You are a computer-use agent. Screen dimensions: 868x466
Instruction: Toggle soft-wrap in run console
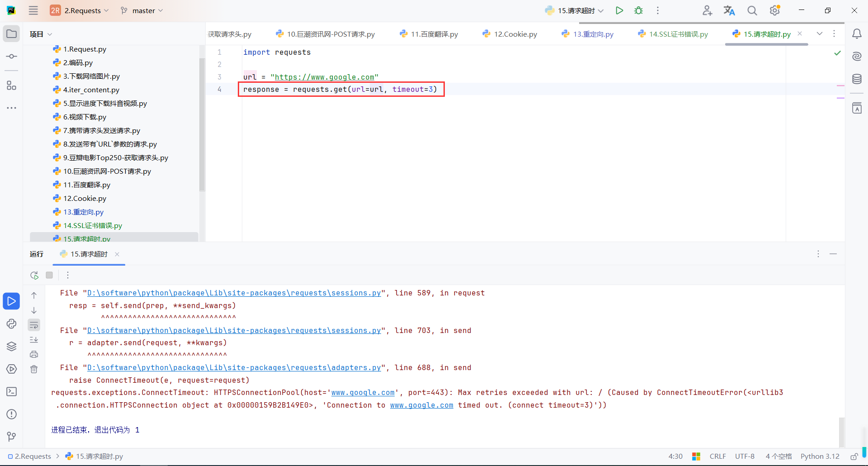pyautogui.click(x=34, y=325)
